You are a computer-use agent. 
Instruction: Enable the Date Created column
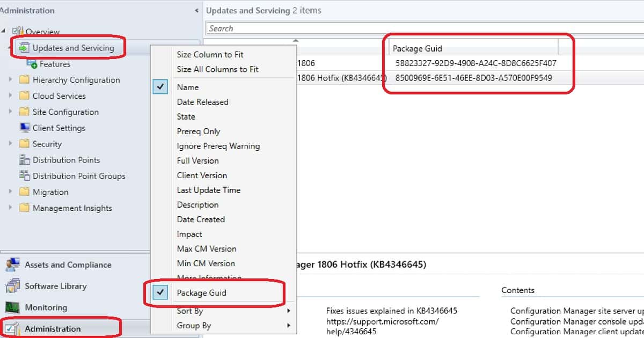click(201, 219)
